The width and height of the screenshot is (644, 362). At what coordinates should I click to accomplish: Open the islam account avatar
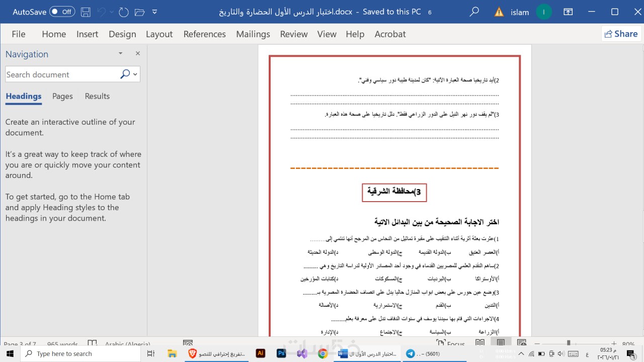point(544,12)
